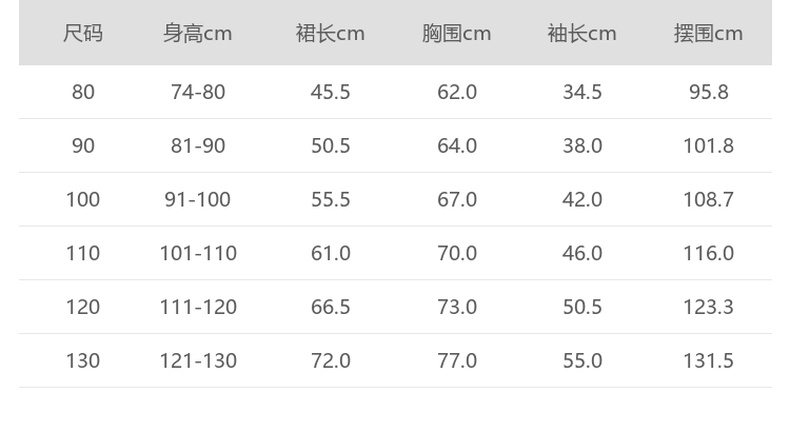Select the 46.0 sleeve length cell
The height and width of the screenshot is (431, 790).
click(x=582, y=253)
